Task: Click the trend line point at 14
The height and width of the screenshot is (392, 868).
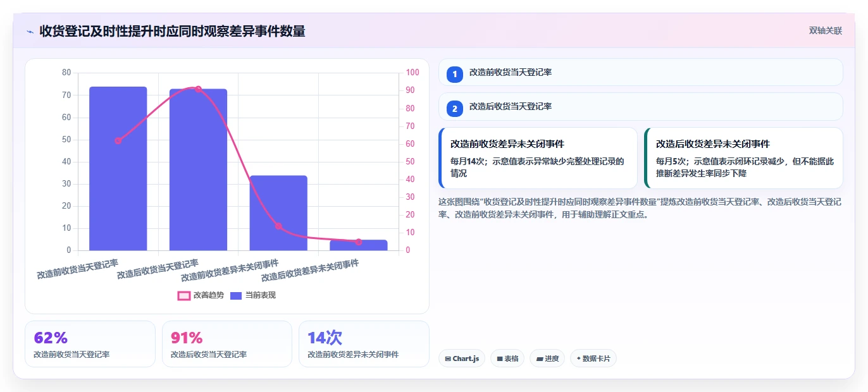Action: [278, 226]
